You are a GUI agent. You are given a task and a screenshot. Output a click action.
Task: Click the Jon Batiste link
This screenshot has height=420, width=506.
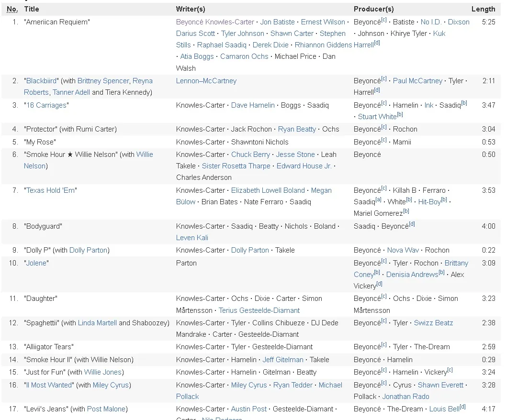[277, 22]
